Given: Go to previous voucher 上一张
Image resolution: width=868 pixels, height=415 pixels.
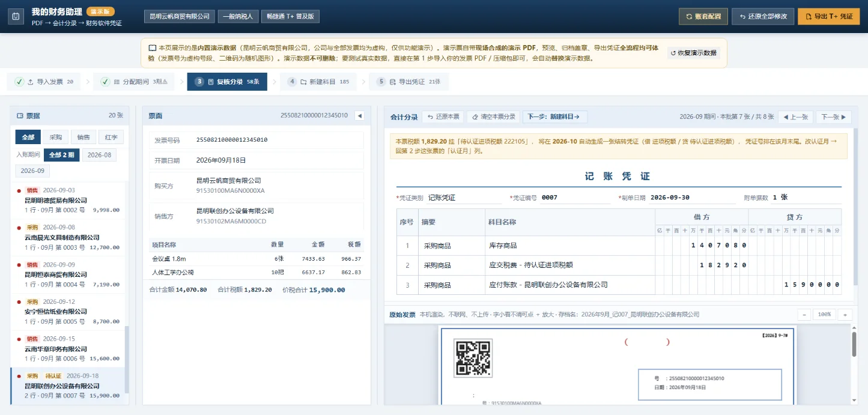Looking at the screenshot, I should (795, 117).
